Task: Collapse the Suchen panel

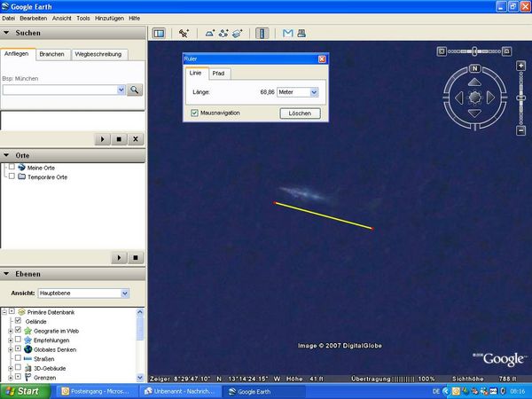Action: point(6,33)
